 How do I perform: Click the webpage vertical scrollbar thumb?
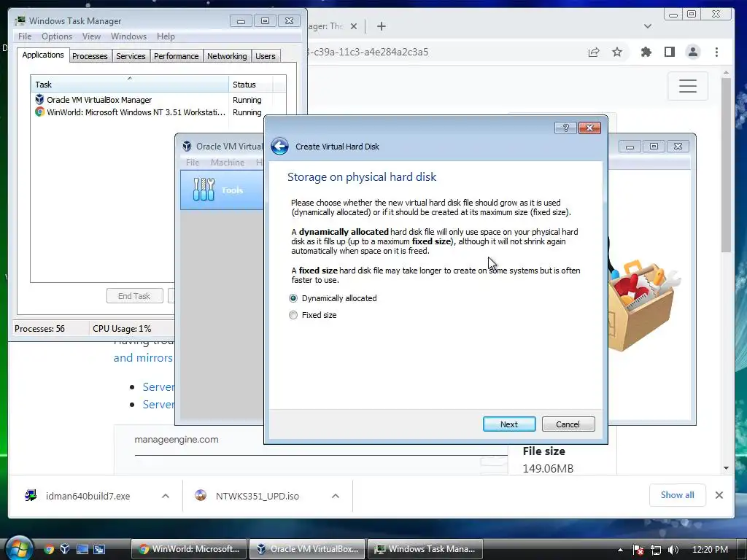tap(726, 165)
